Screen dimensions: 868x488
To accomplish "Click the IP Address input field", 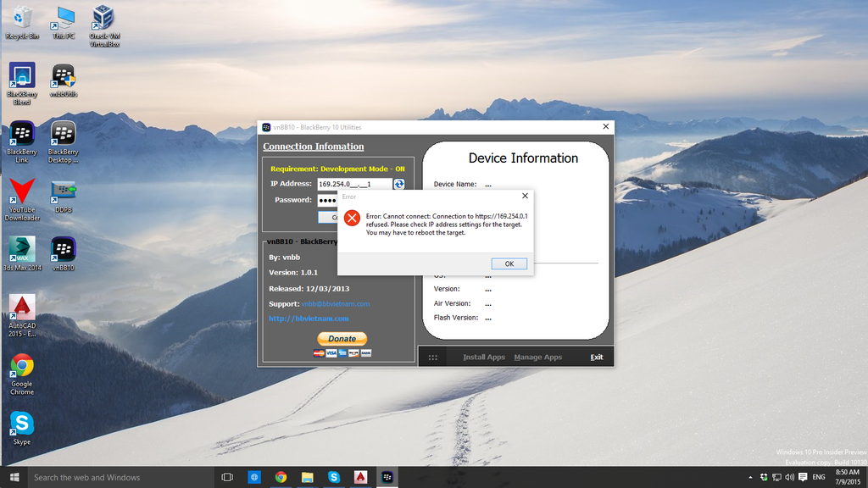I will click(354, 184).
